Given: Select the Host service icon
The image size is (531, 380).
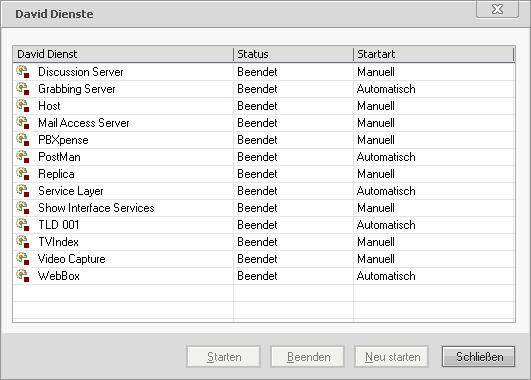Looking at the screenshot, I should (x=23, y=106).
